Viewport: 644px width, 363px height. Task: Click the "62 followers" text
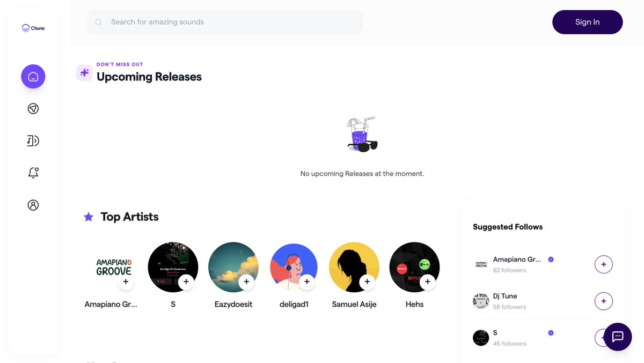pyautogui.click(x=510, y=270)
